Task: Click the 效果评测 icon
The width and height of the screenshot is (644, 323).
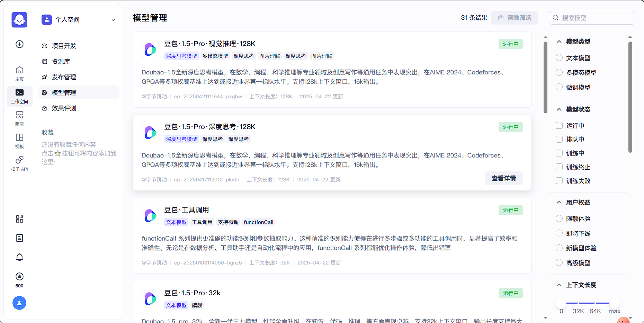Action: [x=44, y=108]
